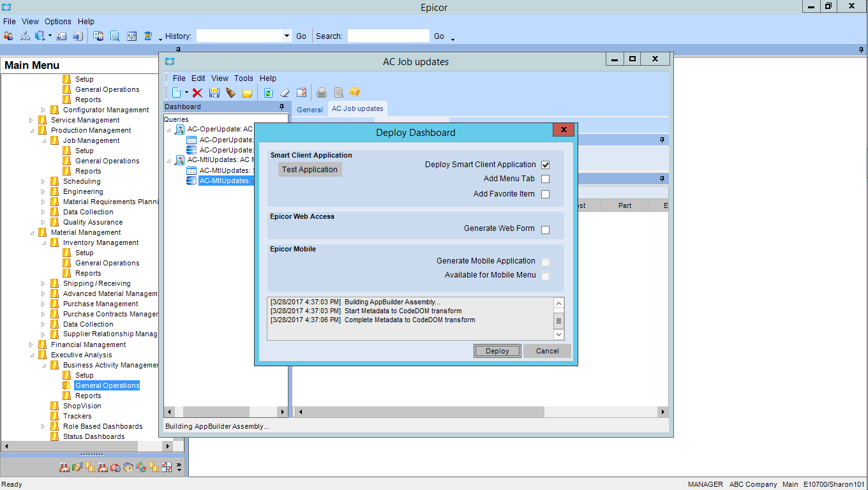The width and height of the screenshot is (868, 490).
Task: Cancel the Deploy Dashboard dialog
Action: tap(548, 351)
